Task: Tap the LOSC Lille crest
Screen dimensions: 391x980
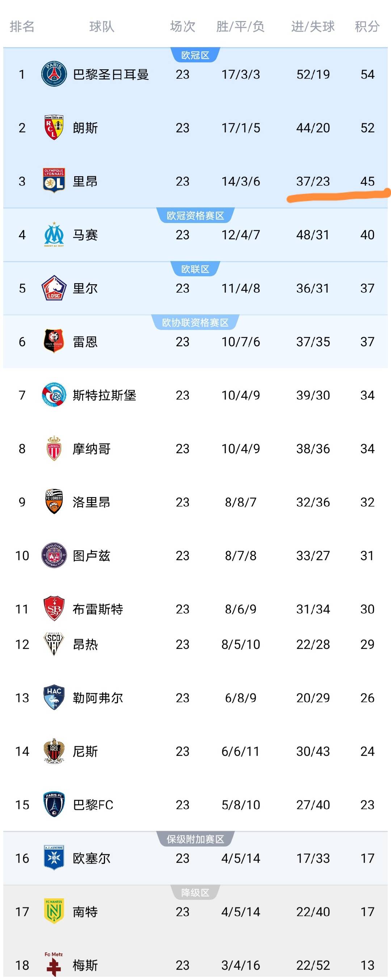Action: click(x=54, y=288)
